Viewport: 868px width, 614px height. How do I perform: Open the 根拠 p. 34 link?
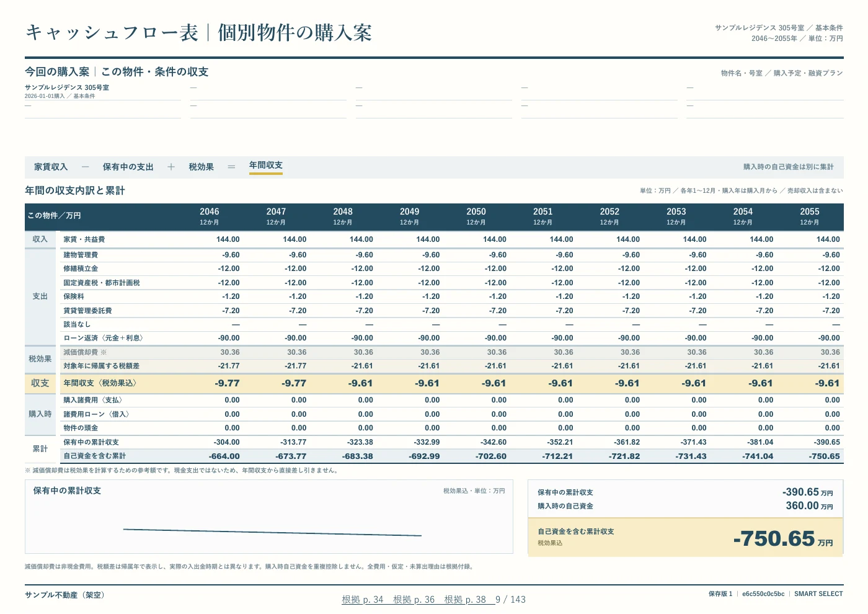363,600
